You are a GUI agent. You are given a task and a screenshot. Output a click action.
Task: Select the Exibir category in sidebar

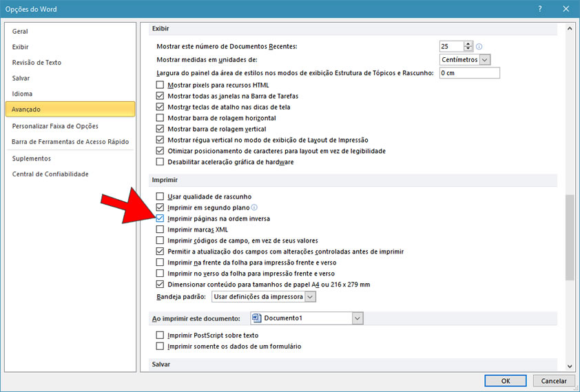point(70,47)
